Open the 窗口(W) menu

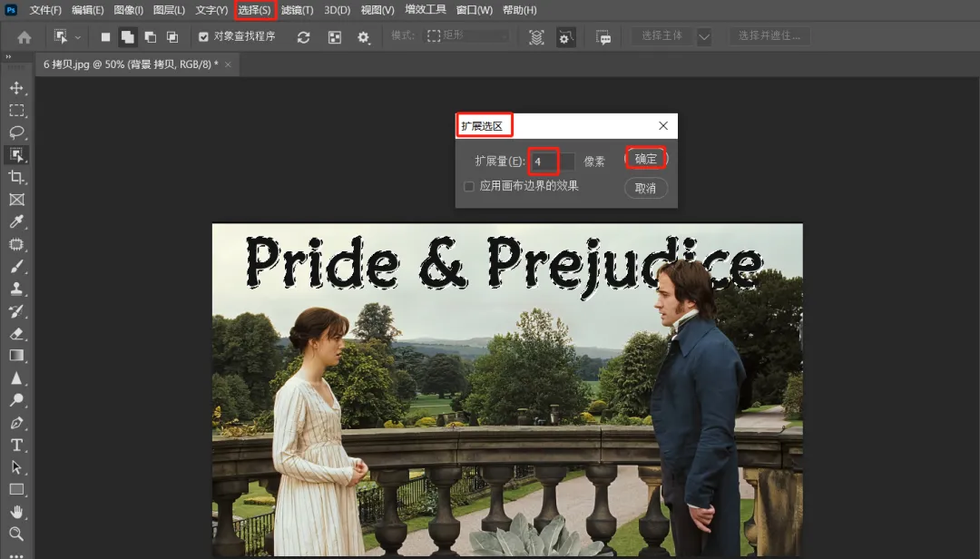click(x=475, y=10)
